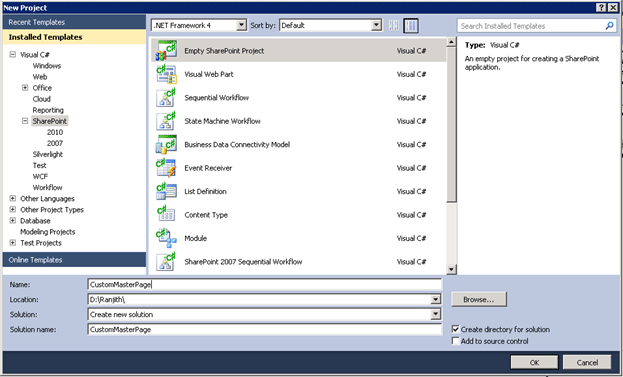The height and width of the screenshot is (377, 623).
Task: Expand the Other Project Types node
Action: (13, 209)
